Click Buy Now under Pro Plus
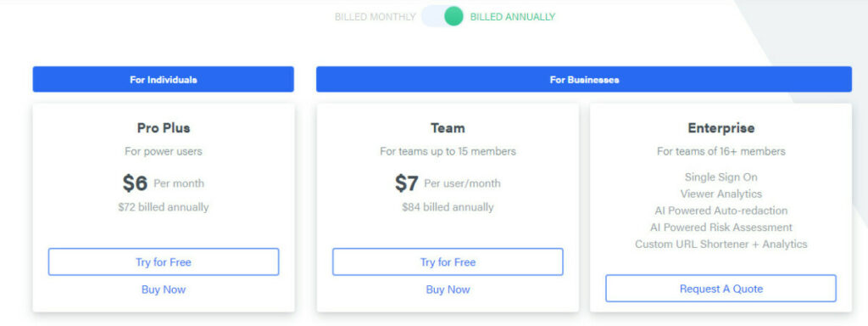Image resolution: width=868 pixels, height=326 pixels. [164, 289]
